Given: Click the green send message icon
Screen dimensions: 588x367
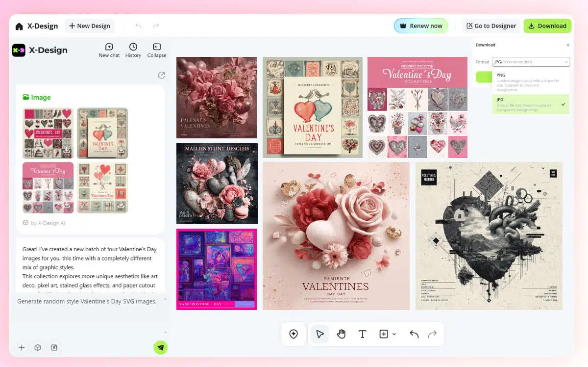Looking at the screenshot, I should click(x=161, y=347).
